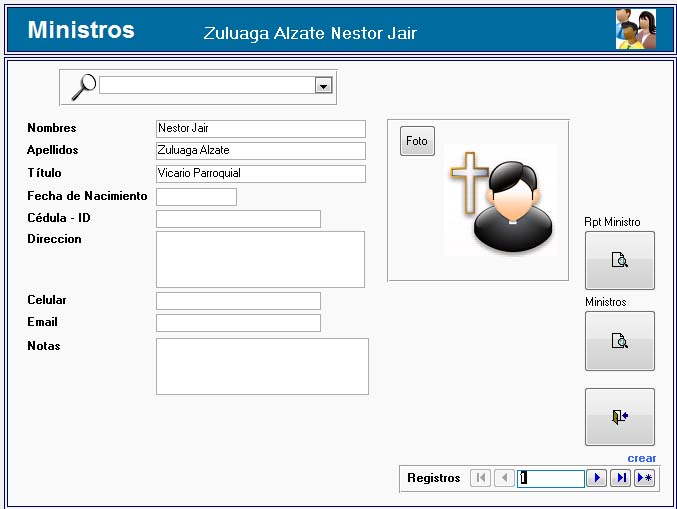Image resolution: width=677 pixels, height=509 pixels.
Task: Click the priest avatar photo thumbnail
Action: [501, 200]
